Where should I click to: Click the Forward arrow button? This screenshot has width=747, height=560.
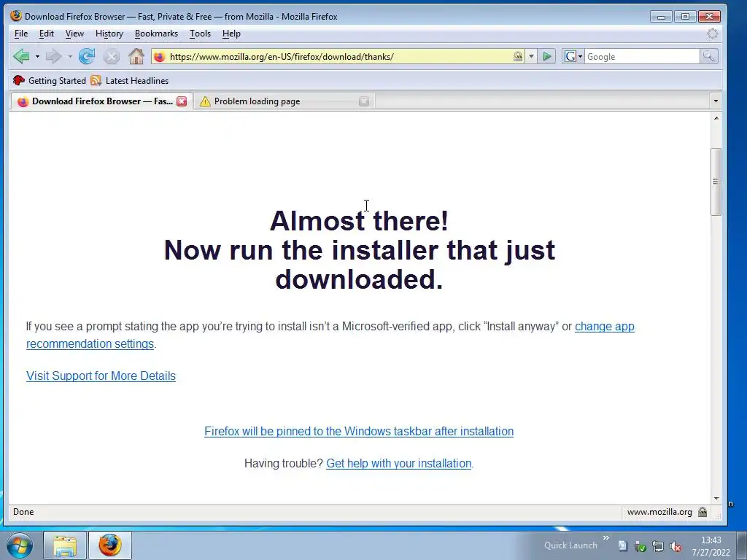pyautogui.click(x=53, y=57)
